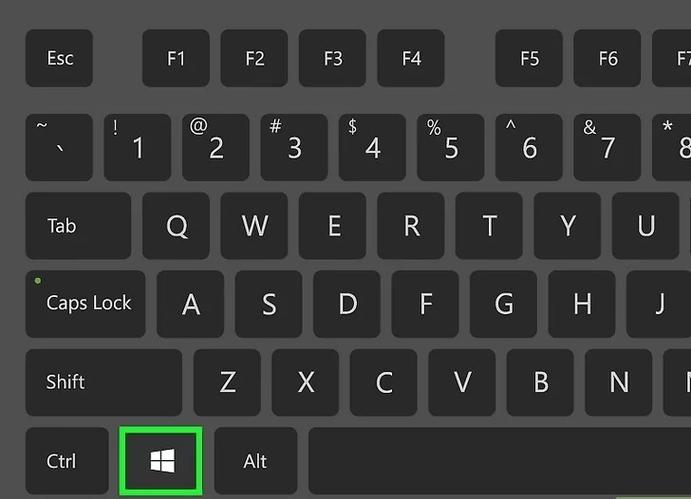
Task: Click the F4 function key
Action: (411, 58)
